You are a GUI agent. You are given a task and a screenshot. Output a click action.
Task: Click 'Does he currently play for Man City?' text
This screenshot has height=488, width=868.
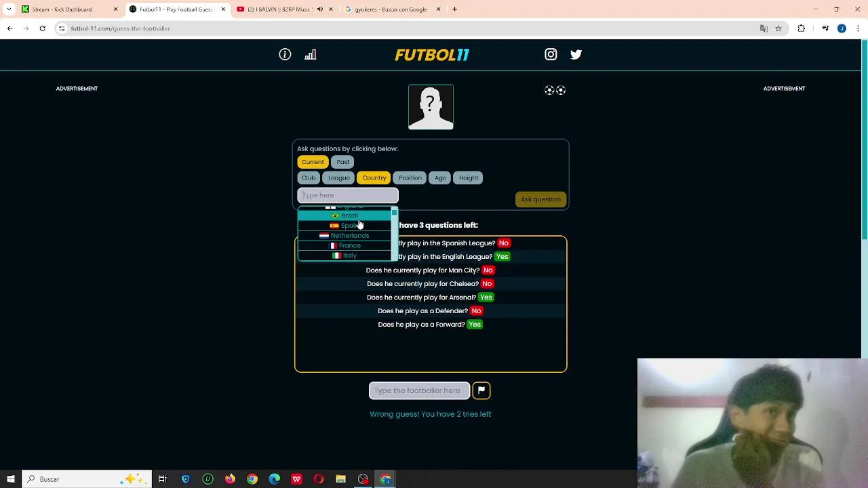click(x=422, y=270)
